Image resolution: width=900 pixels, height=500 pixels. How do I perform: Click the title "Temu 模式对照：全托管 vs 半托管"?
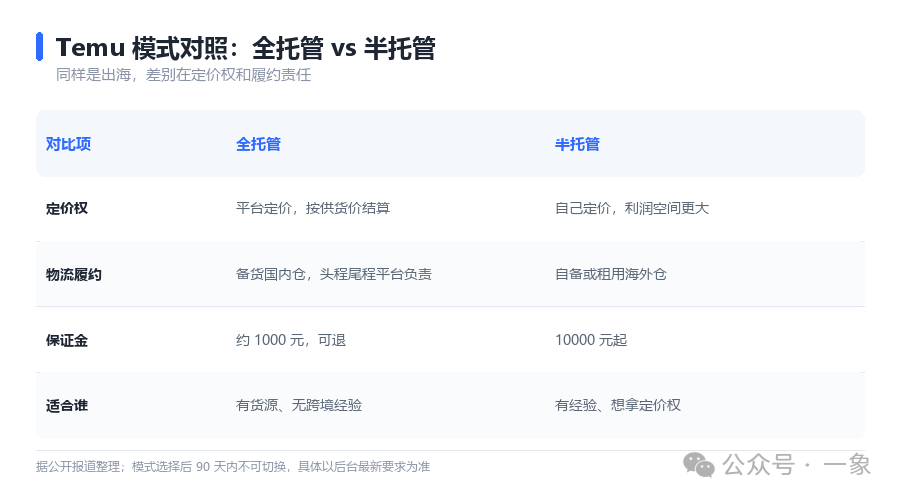point(246,48)
